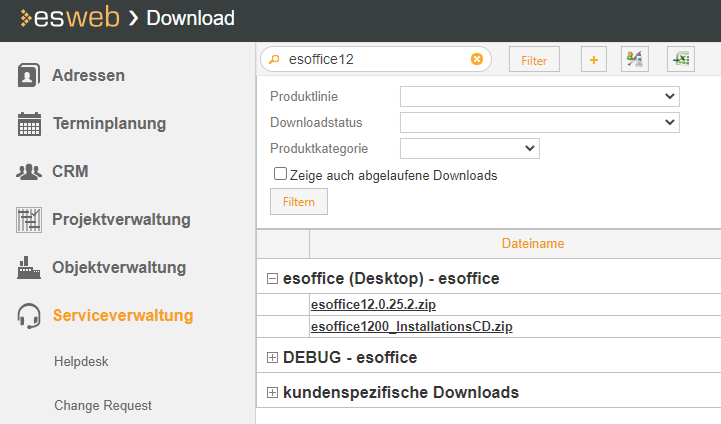Screen dimensions: 721x424
Task: Open Change Request submenu item
Action: pos(103,405)
